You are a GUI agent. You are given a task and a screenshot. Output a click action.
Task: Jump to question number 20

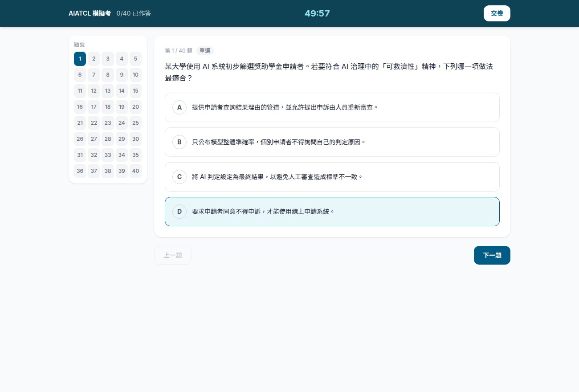pyautogui.click(x=136, y=107)
